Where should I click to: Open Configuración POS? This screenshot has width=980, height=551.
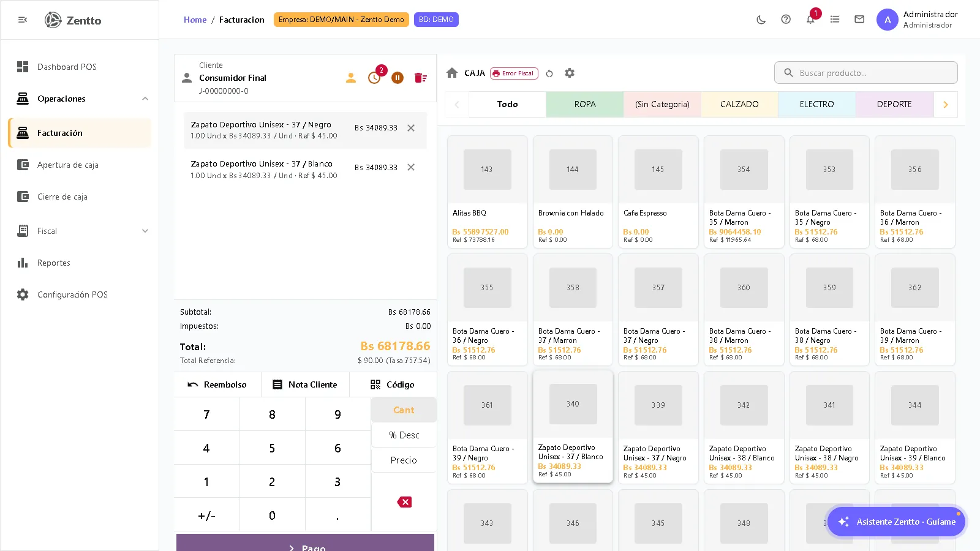[x=80, y=294]
